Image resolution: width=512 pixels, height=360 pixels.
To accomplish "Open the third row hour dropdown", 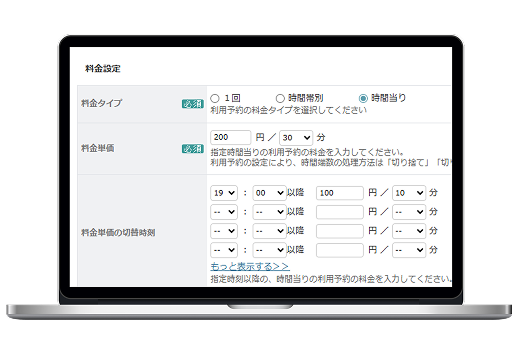I will point(224,231).
